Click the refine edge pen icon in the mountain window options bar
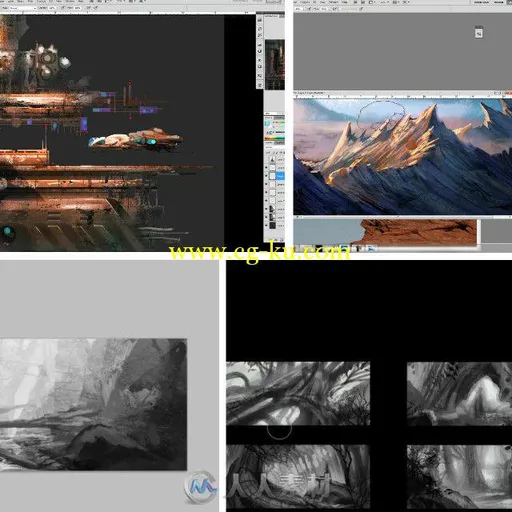 coord(361,9)
